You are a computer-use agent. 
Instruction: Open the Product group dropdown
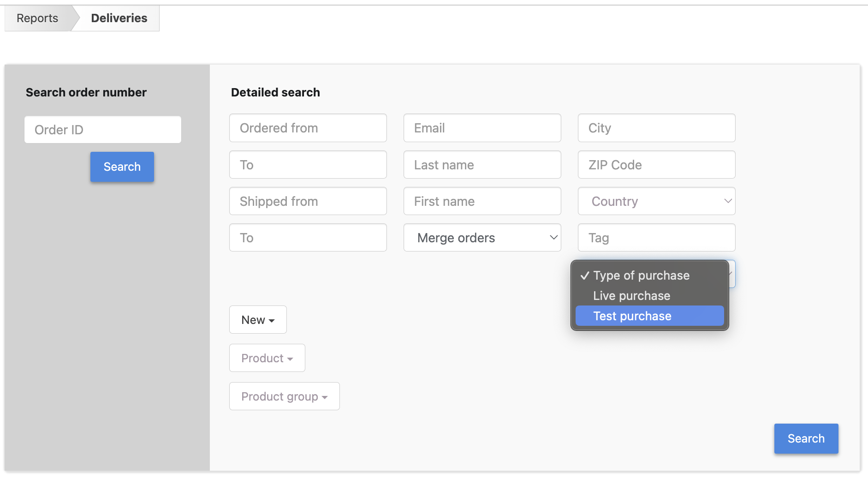click(x=284, y=396)
